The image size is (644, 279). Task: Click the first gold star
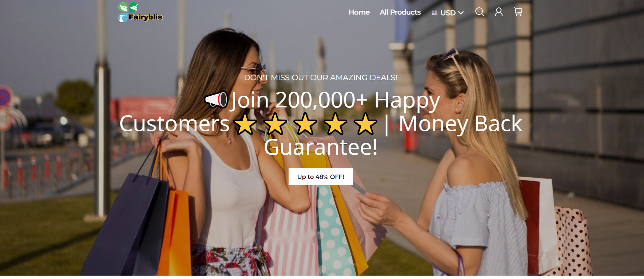[245, 124]
